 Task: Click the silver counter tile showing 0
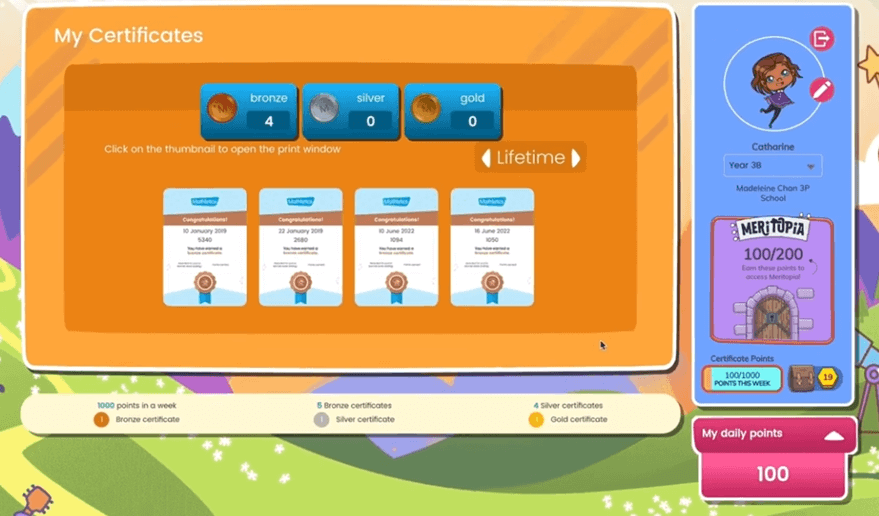pos(351,111)
